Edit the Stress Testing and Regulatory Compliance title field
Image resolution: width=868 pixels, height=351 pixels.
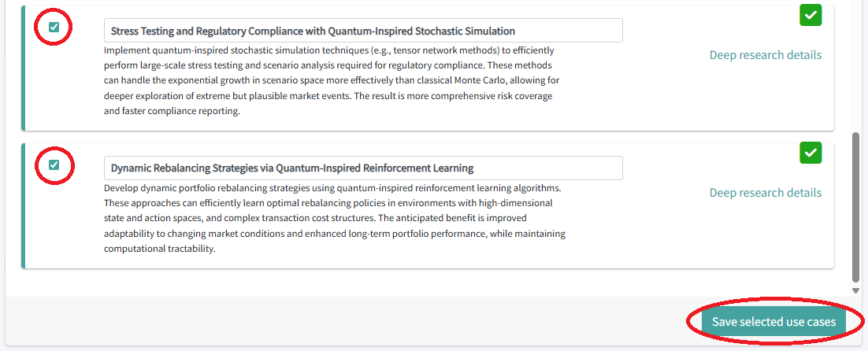362,31
